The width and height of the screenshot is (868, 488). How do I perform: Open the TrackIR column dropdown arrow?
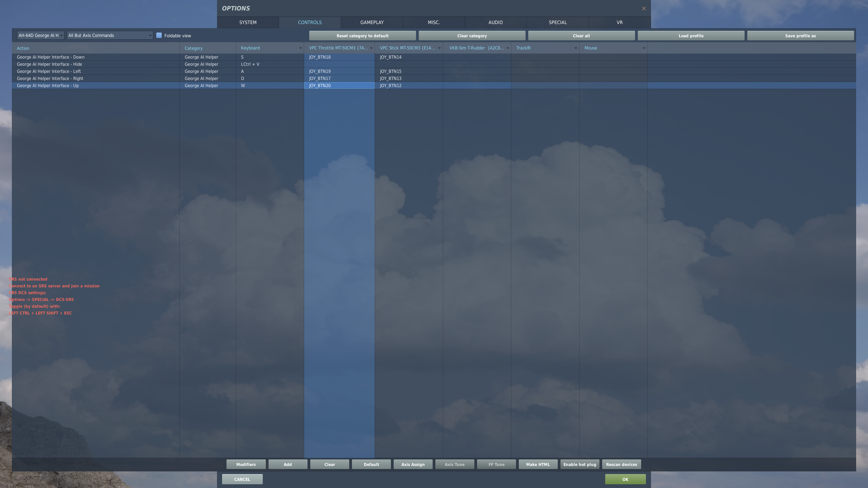click(x=576, y=48)
